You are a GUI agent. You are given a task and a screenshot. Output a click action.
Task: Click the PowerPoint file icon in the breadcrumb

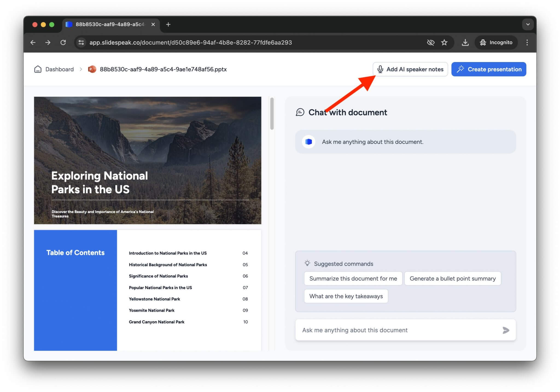click(92, 69)
